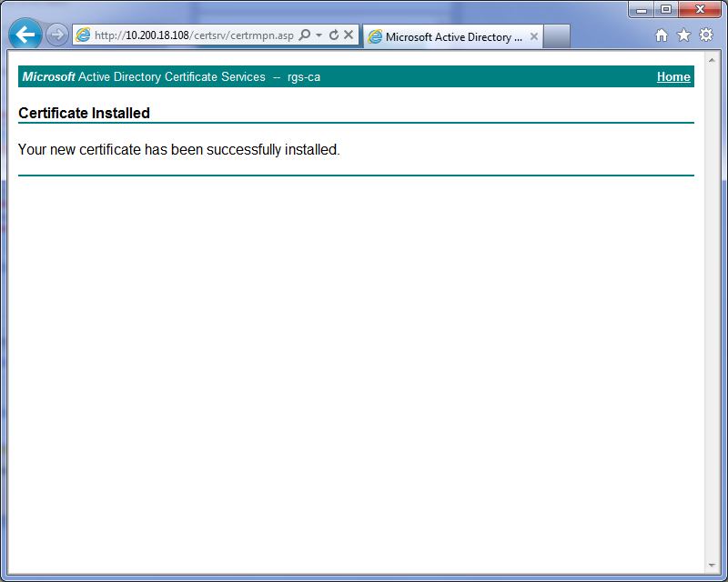
Task: Minimize the browser window
Action: pos(642,9)
